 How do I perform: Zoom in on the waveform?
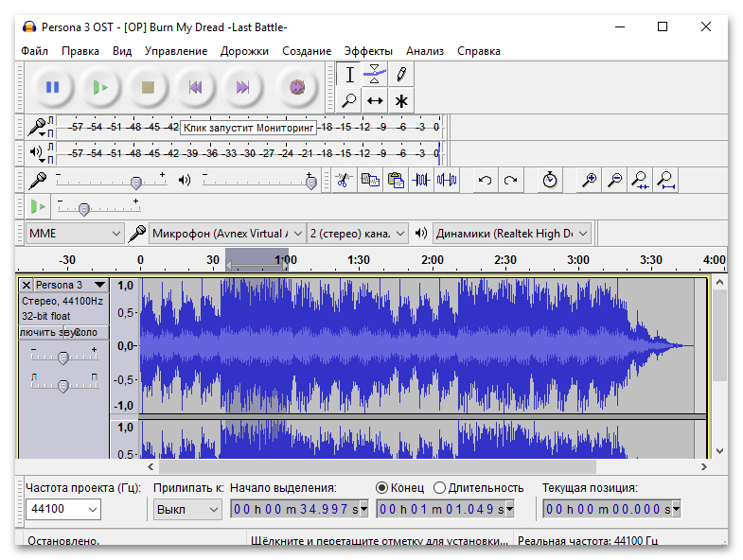point(589,180)
